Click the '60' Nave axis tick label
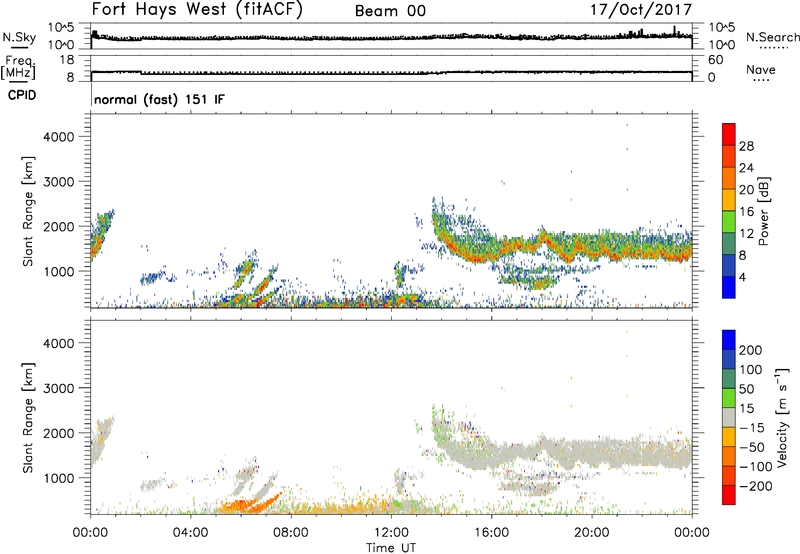This screenshot has width=800, height=554. [715, 60]
